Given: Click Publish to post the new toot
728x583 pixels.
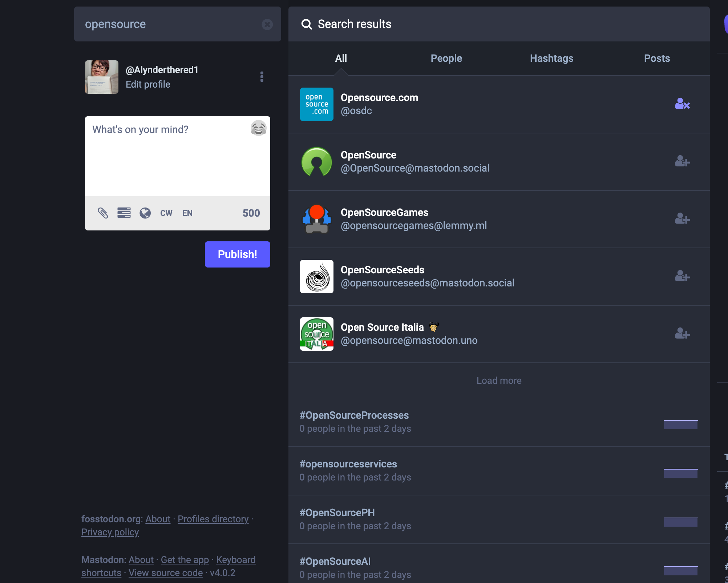Looking at the screenshot, I should [238, 255].
